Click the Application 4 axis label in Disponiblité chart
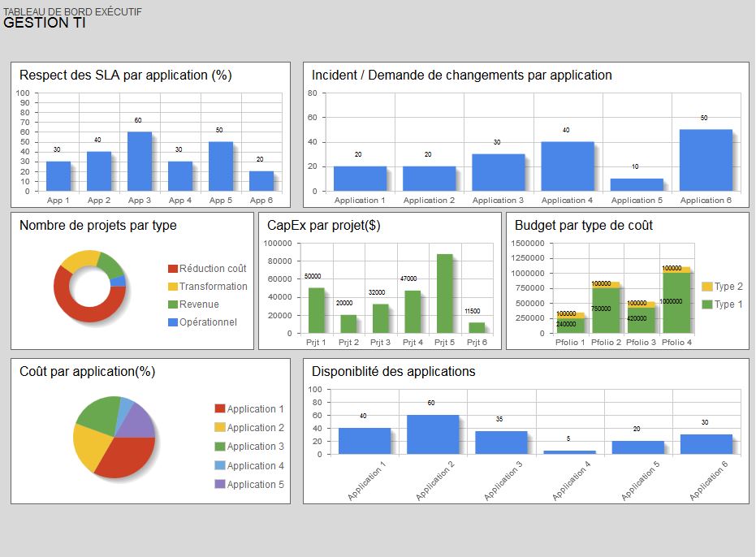Image resolution: width=756 pixels, height=557 pixels. point(572,481)
